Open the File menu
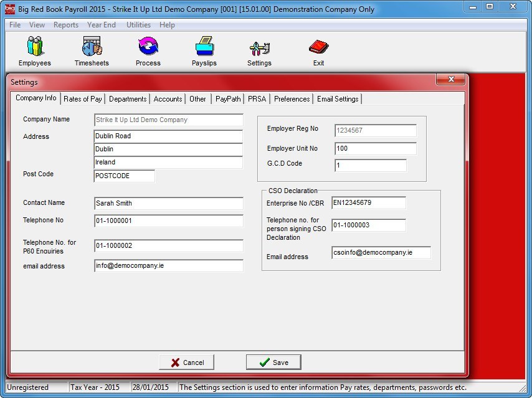Viewport: 532px width, 398px height. pos(14,25)
